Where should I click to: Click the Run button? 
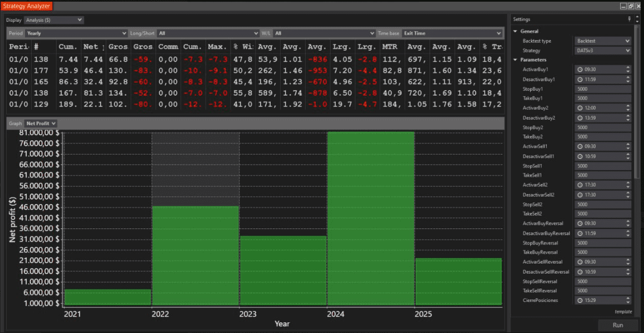pyautogui.click(x=618, y=325)
